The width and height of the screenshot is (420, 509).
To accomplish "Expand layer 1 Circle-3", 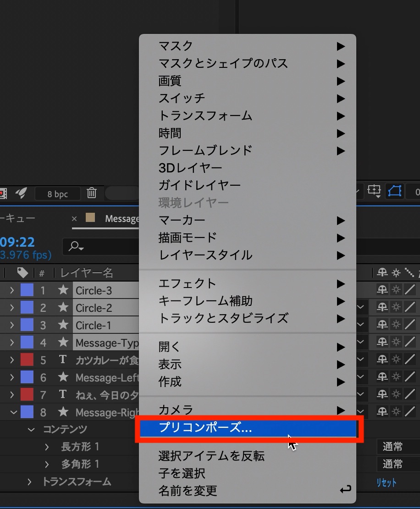I will tap(12, 290).
